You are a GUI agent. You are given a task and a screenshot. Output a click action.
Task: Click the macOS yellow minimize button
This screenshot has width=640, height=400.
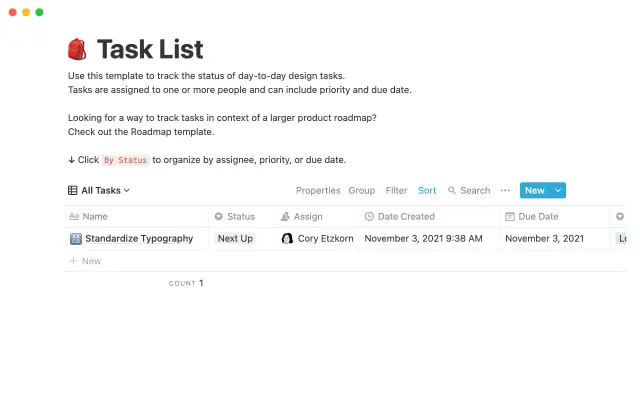(x=26, y=12)
